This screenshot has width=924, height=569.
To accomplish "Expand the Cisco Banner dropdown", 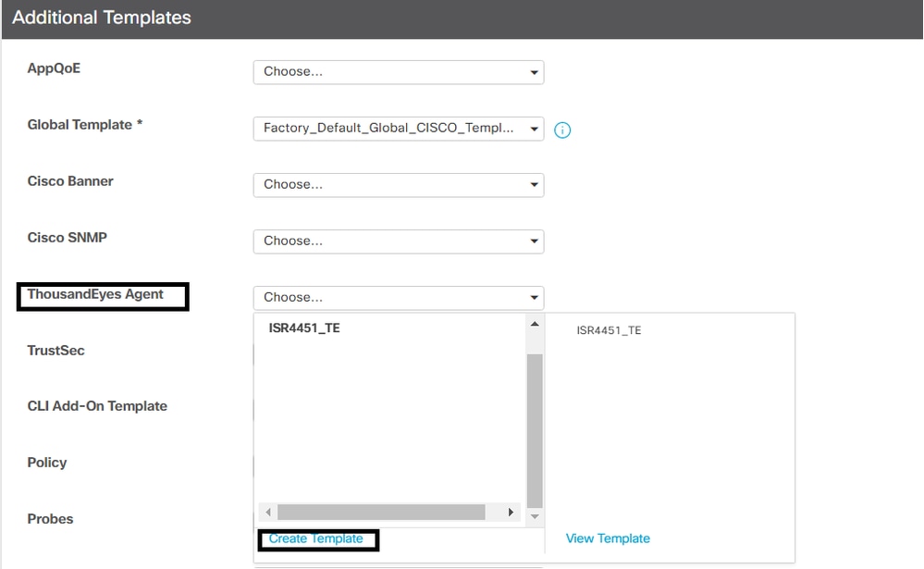I will [399, 184].
